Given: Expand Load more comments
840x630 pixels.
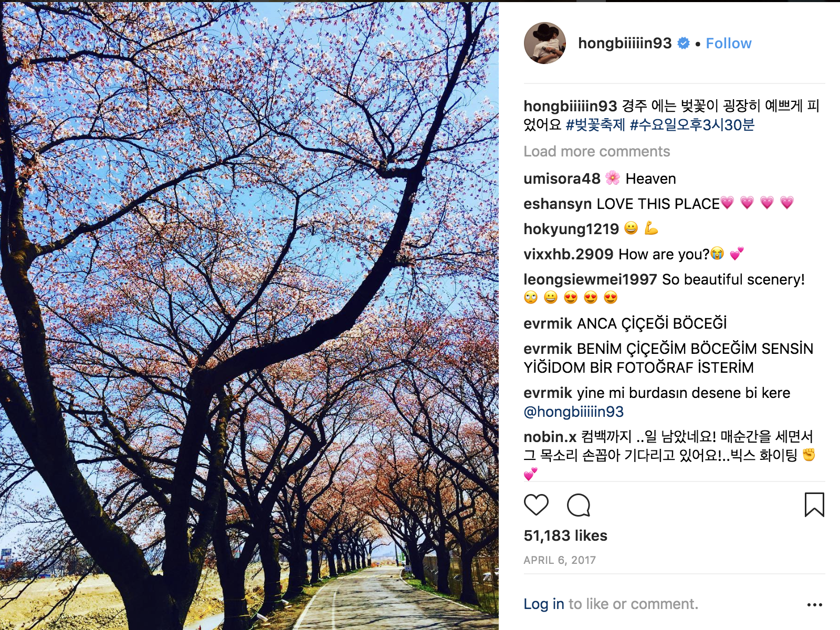Looking at the screenshot, I should pyautogui.click(x=597, y=152).
